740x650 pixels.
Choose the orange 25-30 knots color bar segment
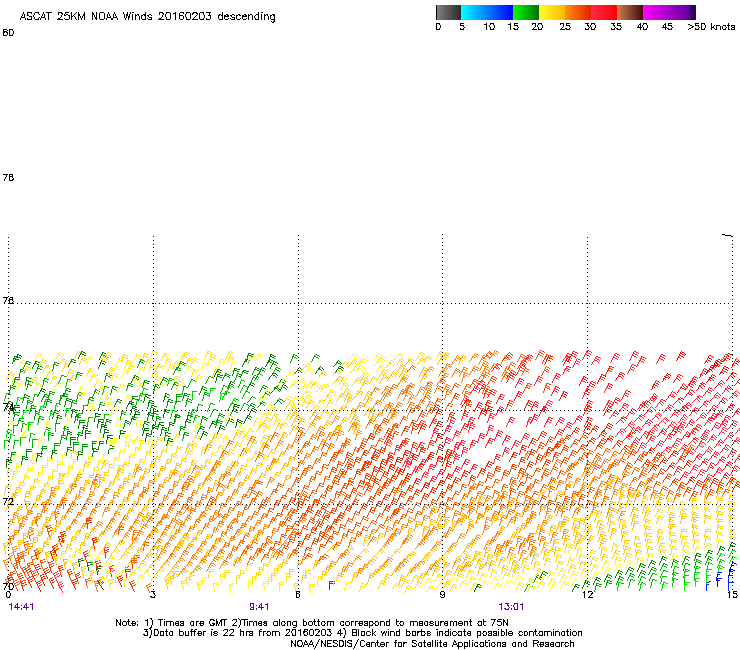coord(578,12)
